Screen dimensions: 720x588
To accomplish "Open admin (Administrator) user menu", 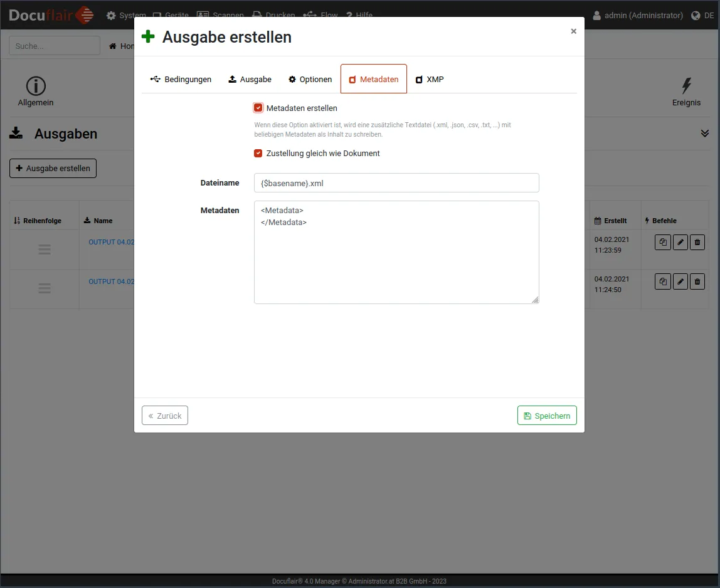I will click(x=637, y=16).
